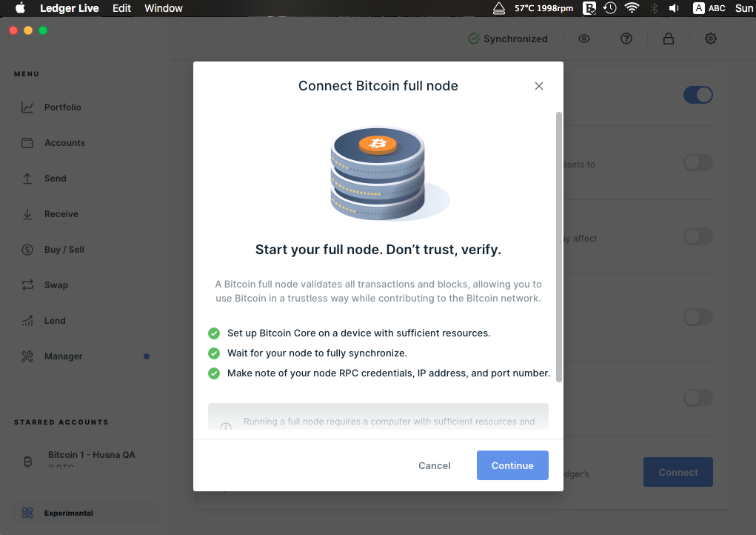Screen dimensions: 756x535
Task: Close the Connect Bitcoin full node dialog
Action: [539, 86]
